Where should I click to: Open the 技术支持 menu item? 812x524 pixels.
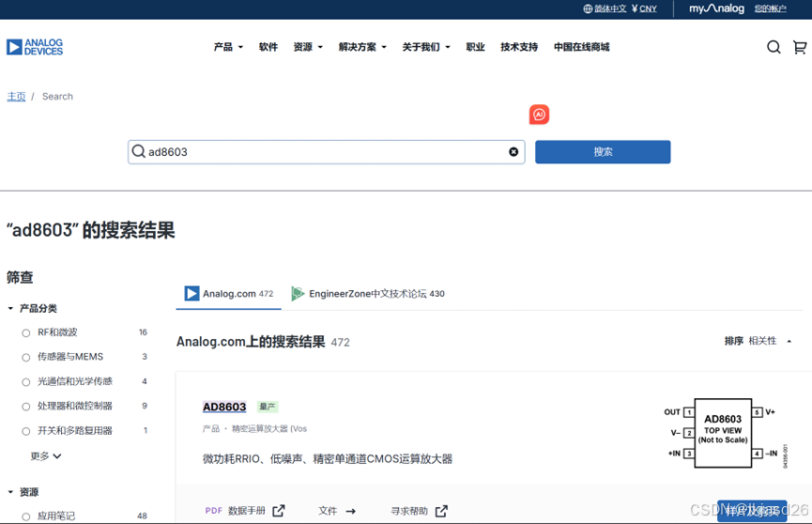point(519,47)
